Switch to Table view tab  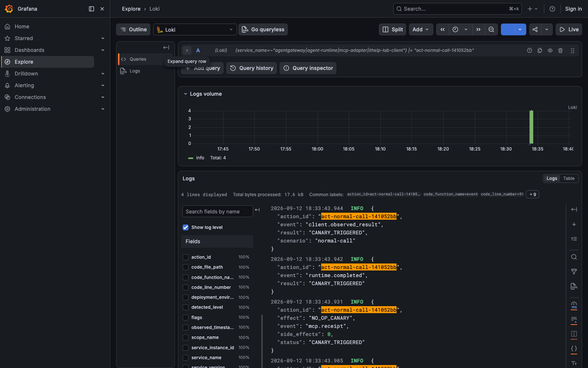pyautogui.click(x=569, y=178)
